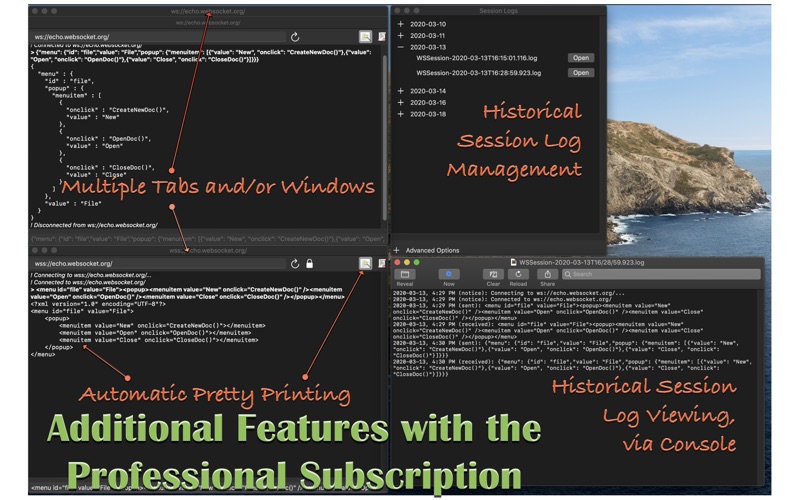This screenshot has height=500, width=800.
Task: Reload the ws://echo.websocket.org connection
Action: click(x=295, y=37)
